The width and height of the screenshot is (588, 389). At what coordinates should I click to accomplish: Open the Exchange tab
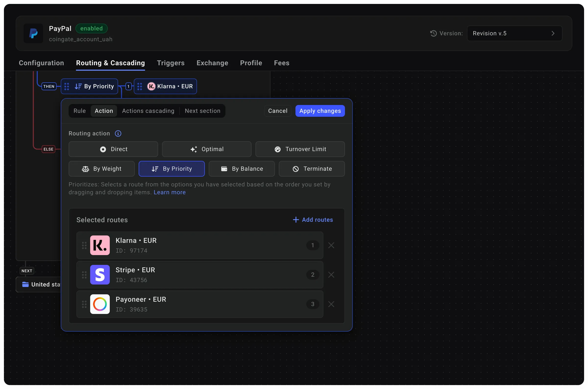212,63
